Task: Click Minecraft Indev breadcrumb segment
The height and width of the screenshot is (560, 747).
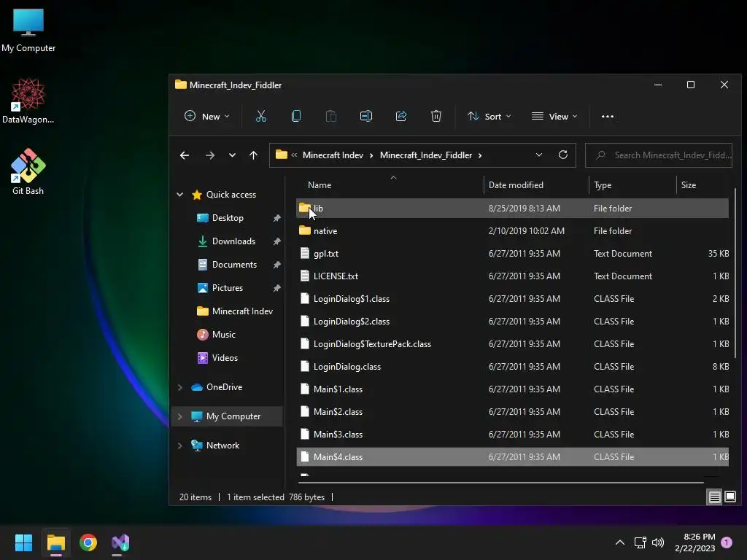Action: [x=333, y=155]
